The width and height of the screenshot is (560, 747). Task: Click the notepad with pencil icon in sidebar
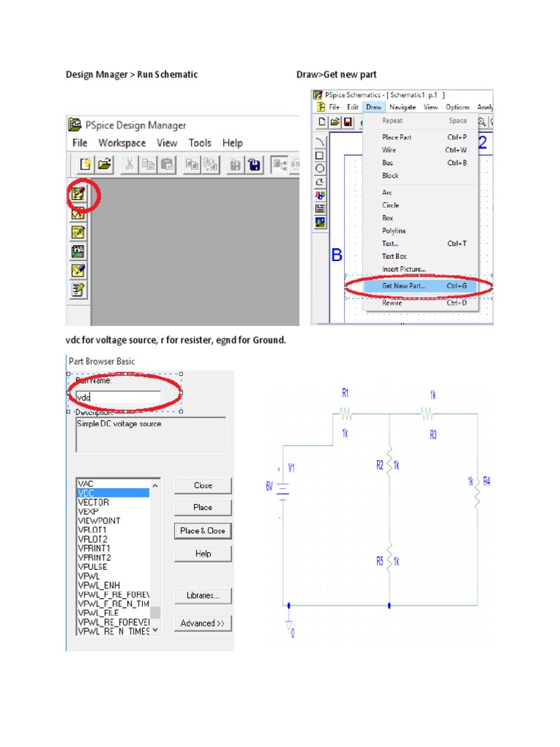pyautogui.click(x=78, y=290)
